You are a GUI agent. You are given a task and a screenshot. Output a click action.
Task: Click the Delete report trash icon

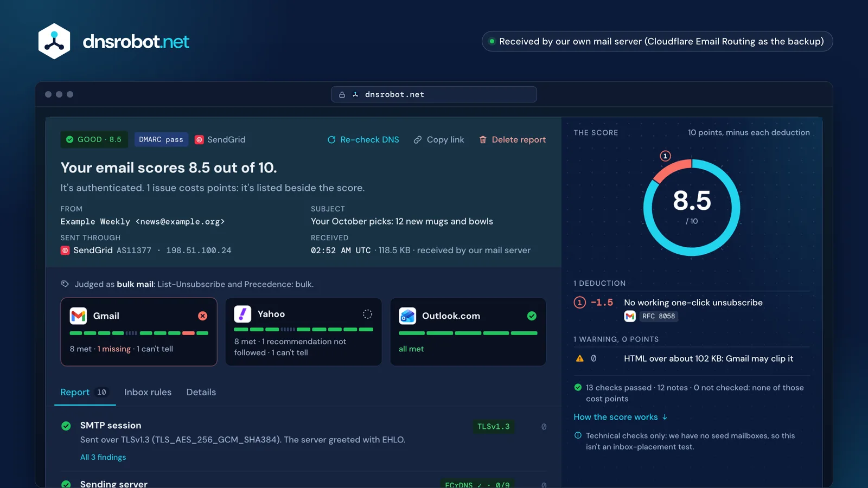pyautogui.click(x=483, y=140)
